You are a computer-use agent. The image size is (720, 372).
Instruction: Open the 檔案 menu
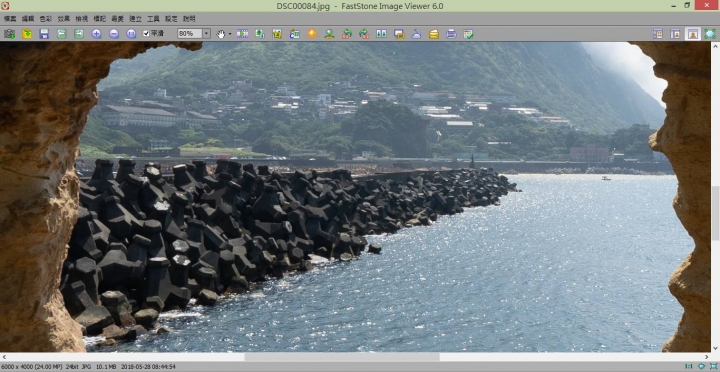coord(10,19)
